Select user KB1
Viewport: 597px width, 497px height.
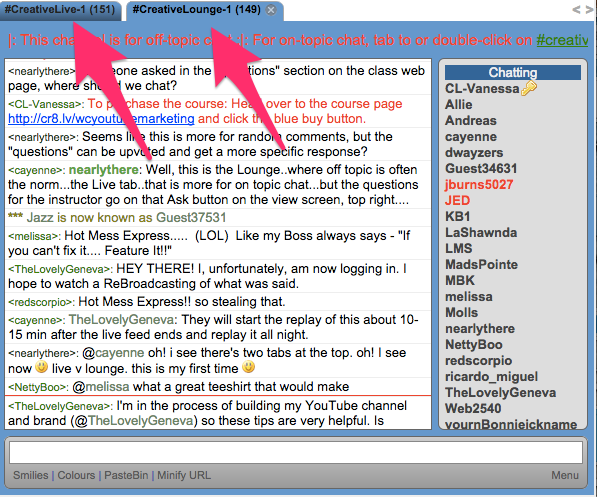458,217
